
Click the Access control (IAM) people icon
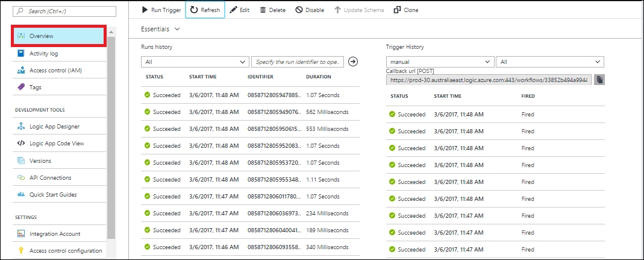click(x=21, y=71)
